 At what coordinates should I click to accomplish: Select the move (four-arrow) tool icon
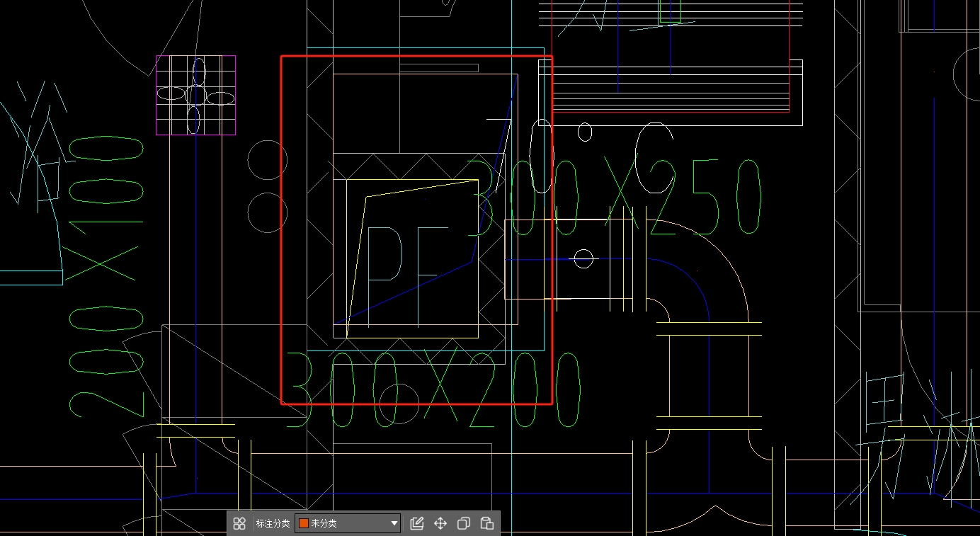440,524
